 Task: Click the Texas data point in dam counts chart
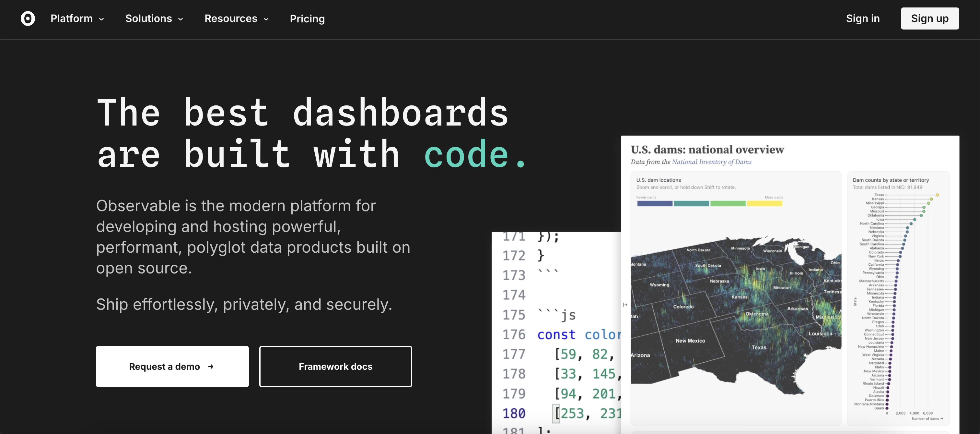tap(938, 195)
